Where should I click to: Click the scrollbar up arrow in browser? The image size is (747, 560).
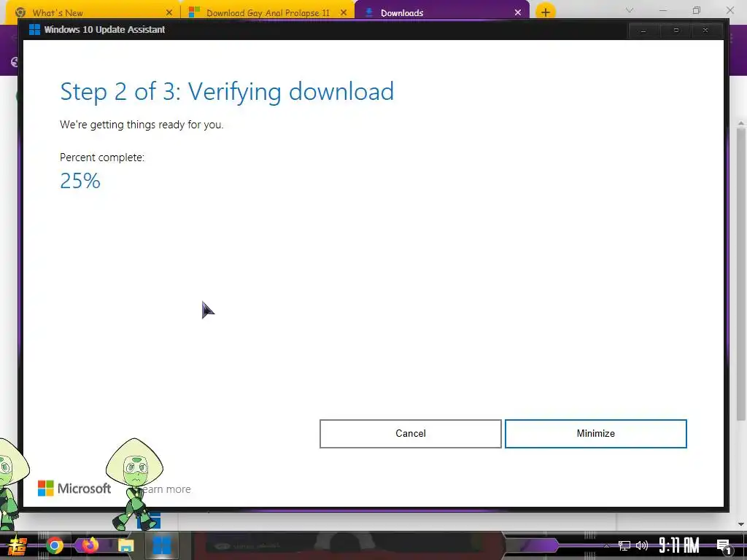coord(741,122)
